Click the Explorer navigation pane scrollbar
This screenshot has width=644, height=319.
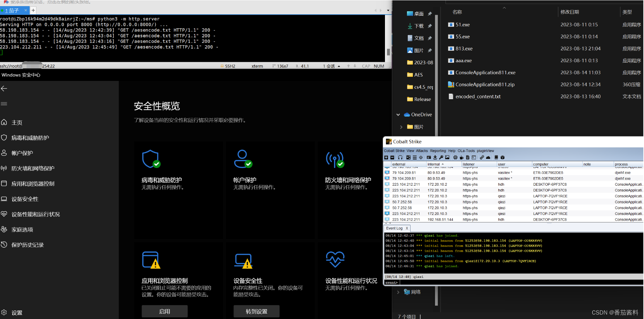(436, 160)
